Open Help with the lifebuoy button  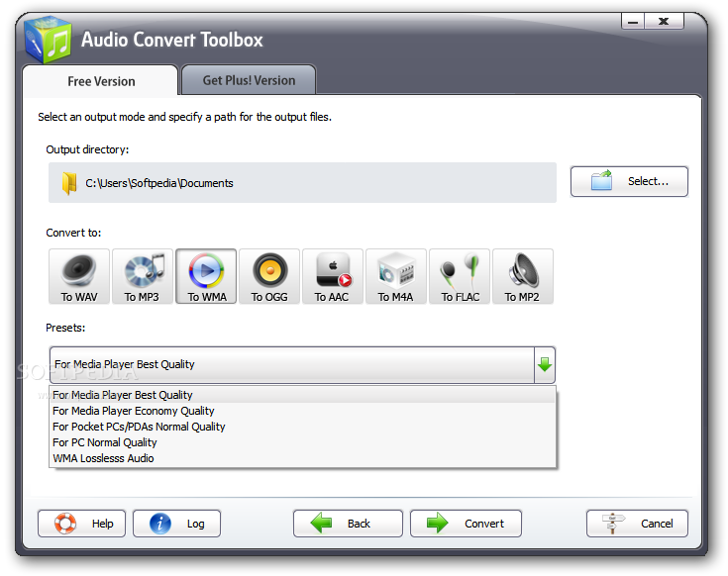coord(81,524)
